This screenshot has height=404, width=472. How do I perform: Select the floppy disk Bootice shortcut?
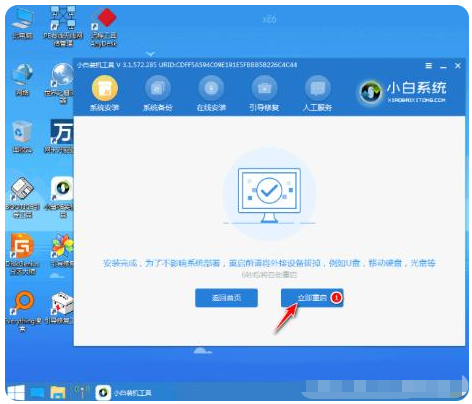click(22, 197)
